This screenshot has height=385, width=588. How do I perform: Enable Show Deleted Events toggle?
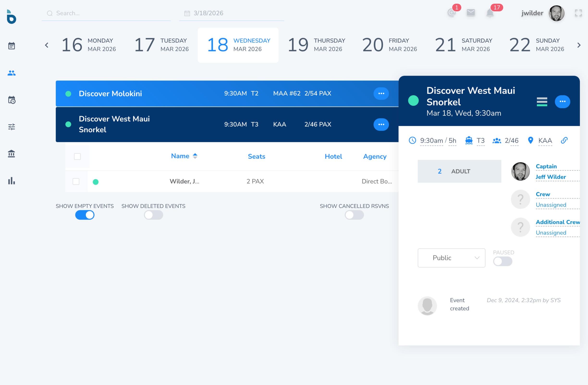click(x=153, y=215)
